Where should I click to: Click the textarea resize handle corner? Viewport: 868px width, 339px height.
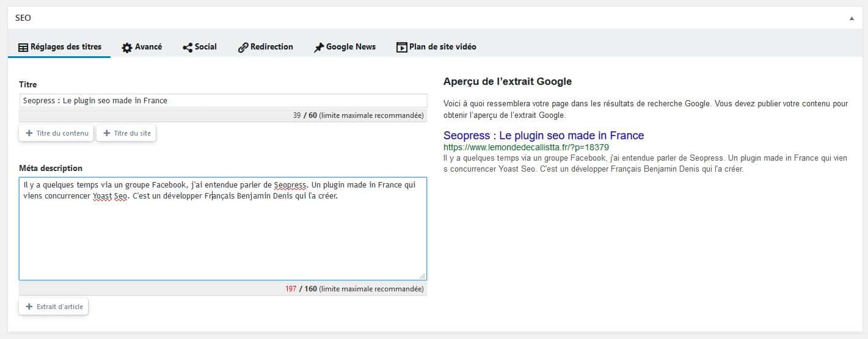pyautogui.click(x=422, y=276)
